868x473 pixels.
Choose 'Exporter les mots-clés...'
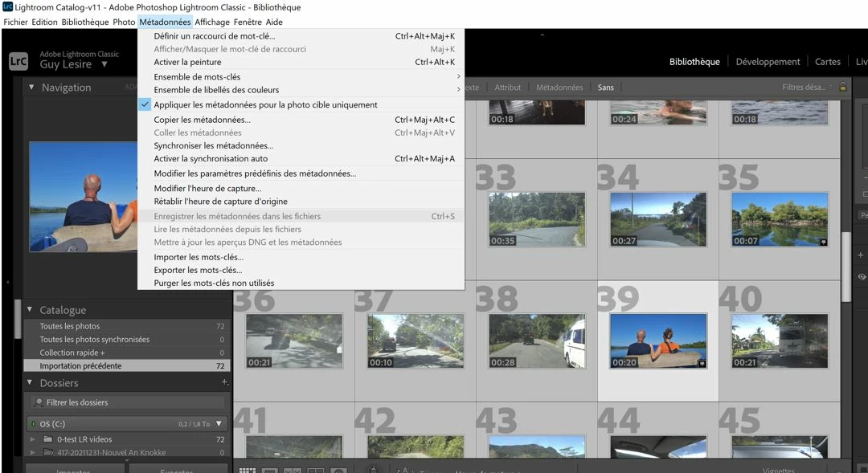[x=301, y=270]
